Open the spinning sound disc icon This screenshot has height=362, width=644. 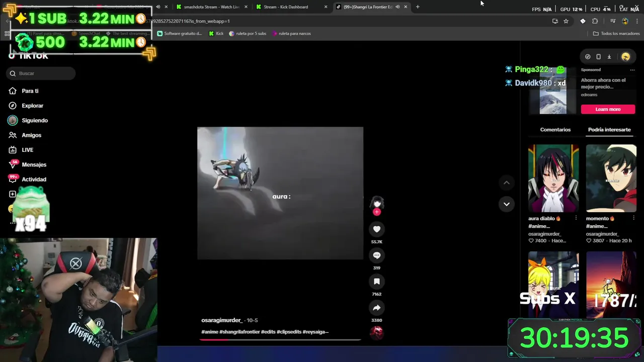pyautogui.click(x=376, y=332)
